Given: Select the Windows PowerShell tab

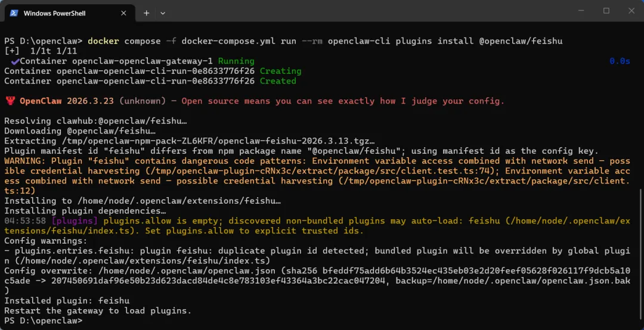Looking at the screenshot, I should (x=69, y=13).
